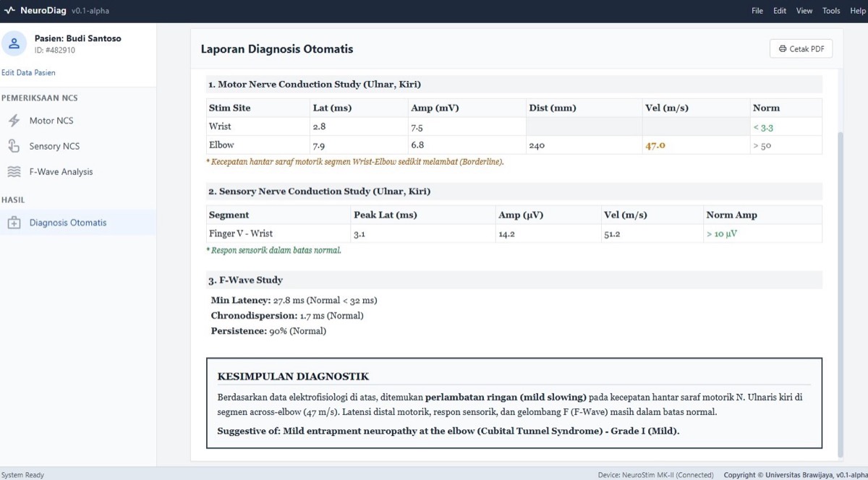Select the F-Wave Analysis wave icon
This screenshot has height=480, width=868.
(14, 172)
